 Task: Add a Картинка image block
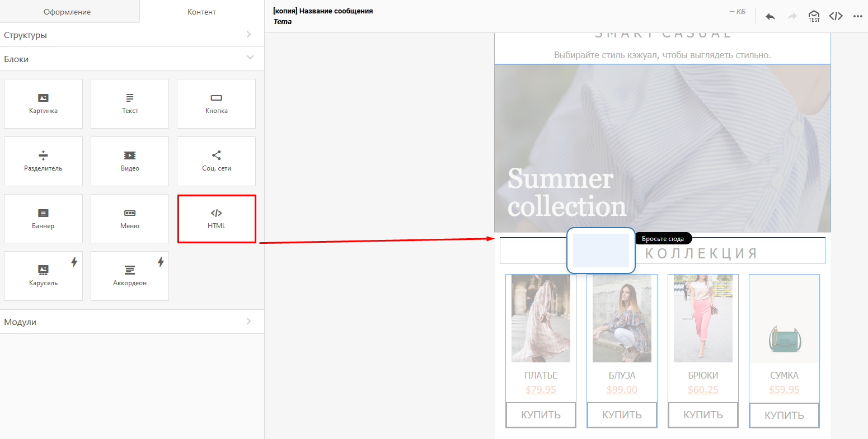43,103
